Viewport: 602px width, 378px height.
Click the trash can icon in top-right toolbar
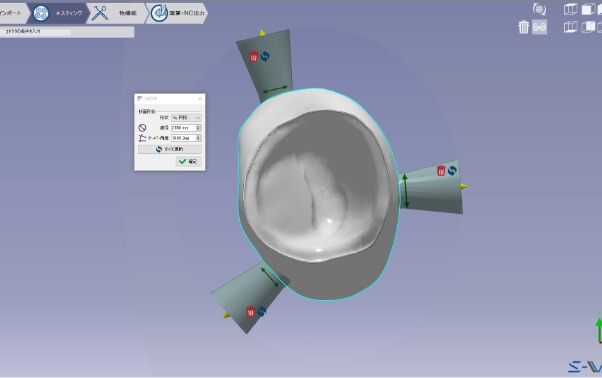[523, 27]
